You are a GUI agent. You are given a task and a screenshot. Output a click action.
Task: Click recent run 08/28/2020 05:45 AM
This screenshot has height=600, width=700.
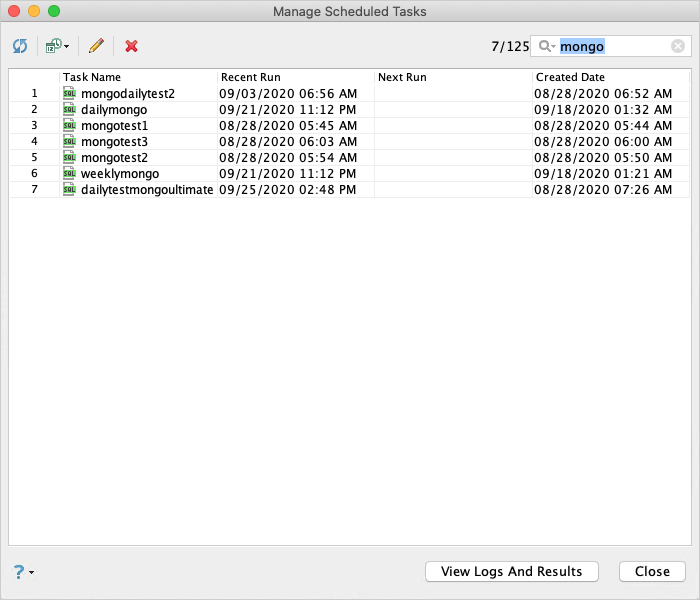[288, 126]
